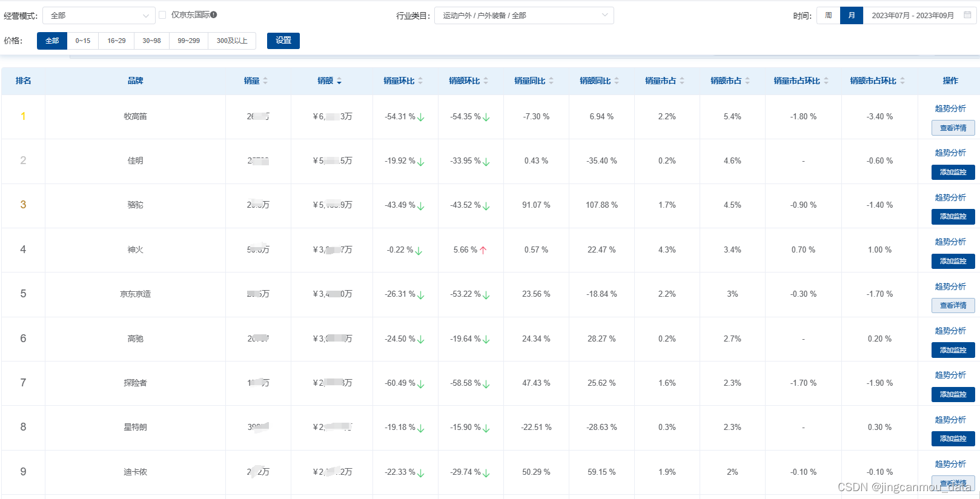Click 添加监控 for 骆驼
Viewport: 980px width, 499px height.
coord(953,216)
